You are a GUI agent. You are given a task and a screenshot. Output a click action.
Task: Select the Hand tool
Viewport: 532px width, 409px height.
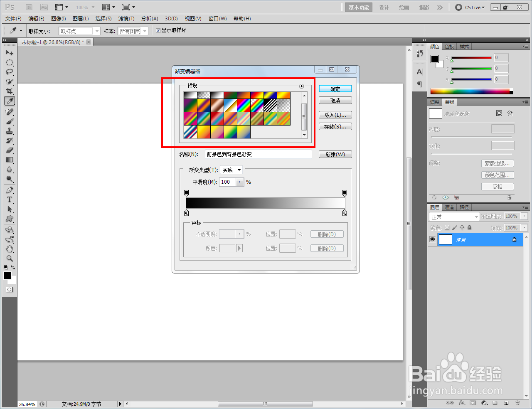10,249
